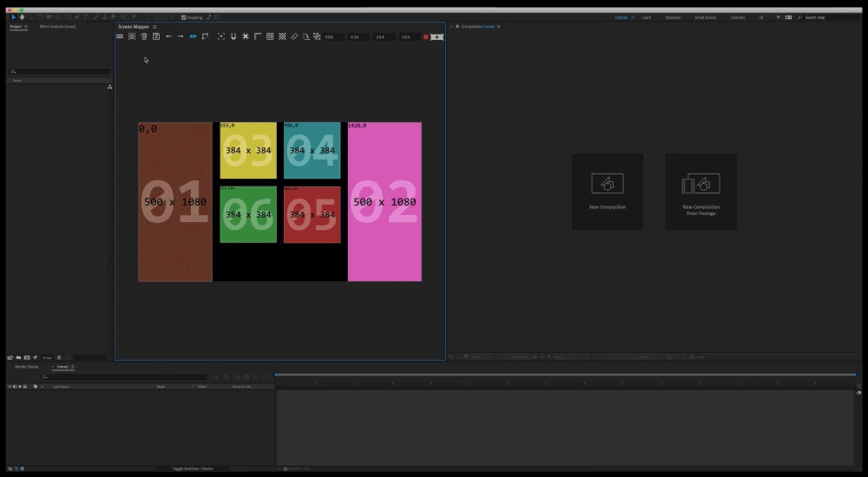Click the grid icon in Screen Mapper toolbar
Viewport: 868px width, 477px height.
(x=270, y=36)
